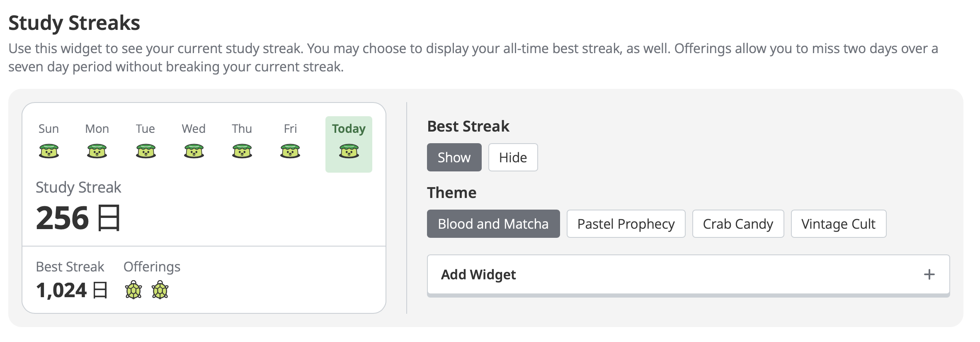Screen dimensions: 980x342
Task: Click the second turtle offering icon
Action: pos(160,290)
